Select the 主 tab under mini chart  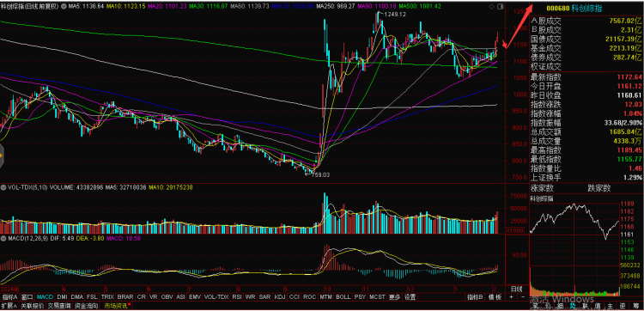(x=611, y=306)
